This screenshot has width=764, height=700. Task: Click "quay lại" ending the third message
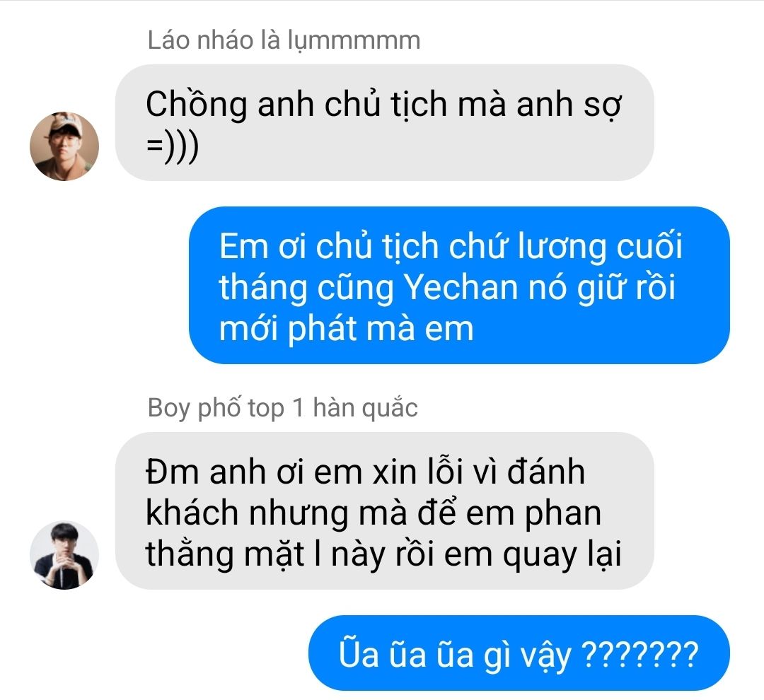[562, 555]
